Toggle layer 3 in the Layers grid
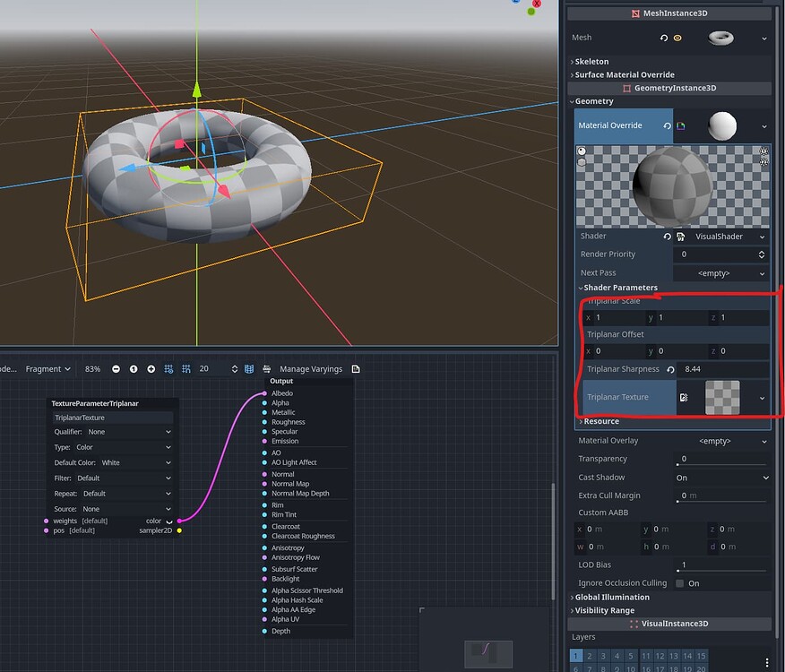The height and width of the screenshot is (672, 785). pos(602,656)
